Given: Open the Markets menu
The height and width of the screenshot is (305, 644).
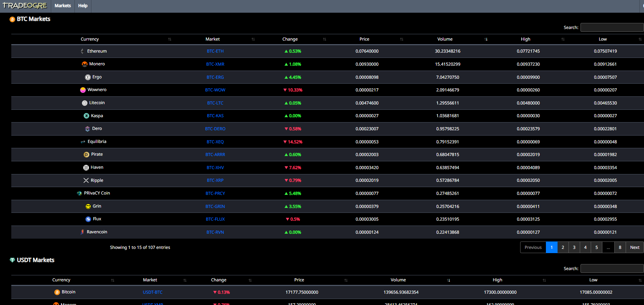Looking at the screenshot, I should coord(63,6).
